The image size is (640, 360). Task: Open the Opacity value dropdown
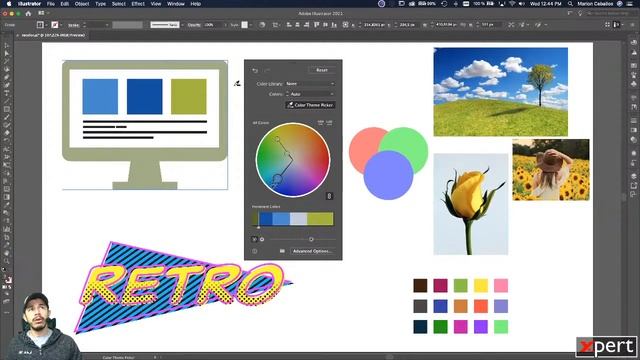225,25
